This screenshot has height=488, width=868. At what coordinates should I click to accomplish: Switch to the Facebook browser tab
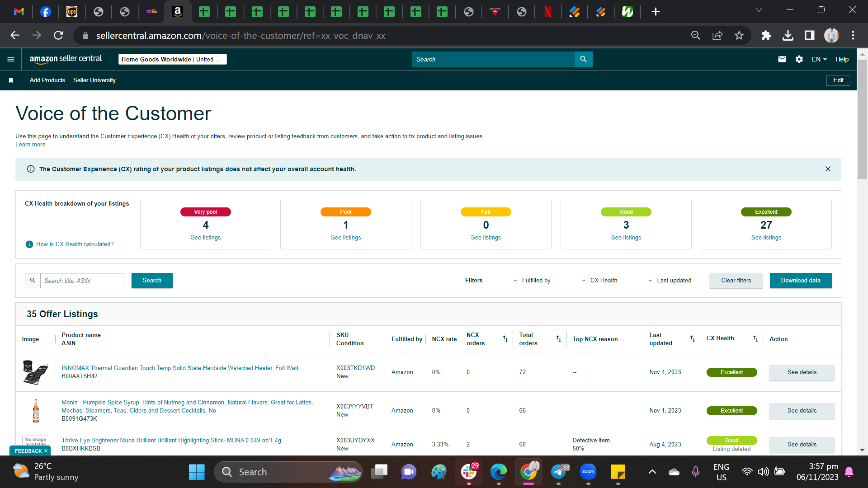click(x=46, y=12)
